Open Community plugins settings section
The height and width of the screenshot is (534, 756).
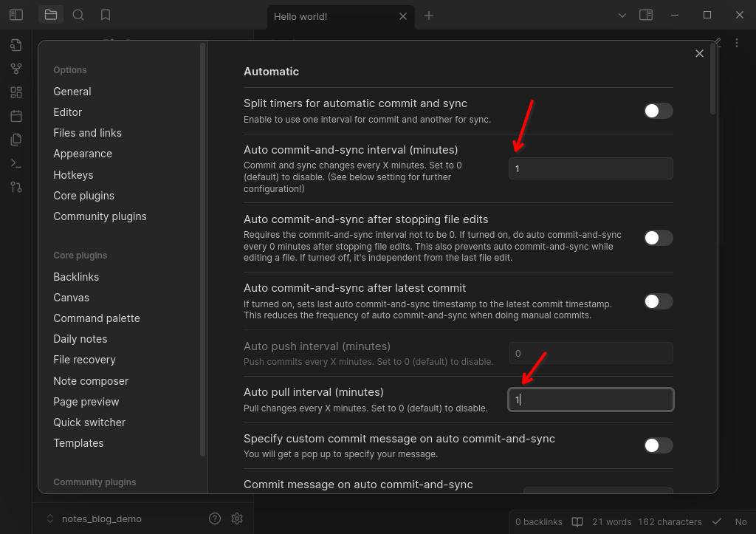click(x=100, y=216)
